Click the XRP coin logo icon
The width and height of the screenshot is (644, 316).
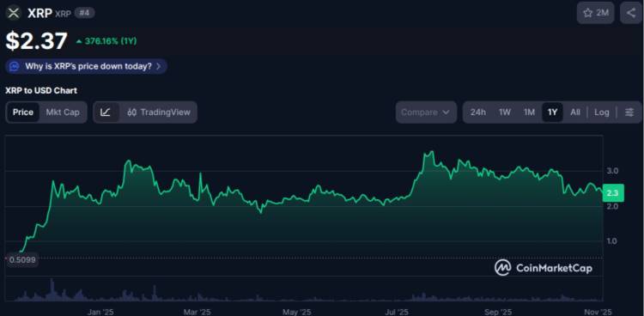[14, 13]
